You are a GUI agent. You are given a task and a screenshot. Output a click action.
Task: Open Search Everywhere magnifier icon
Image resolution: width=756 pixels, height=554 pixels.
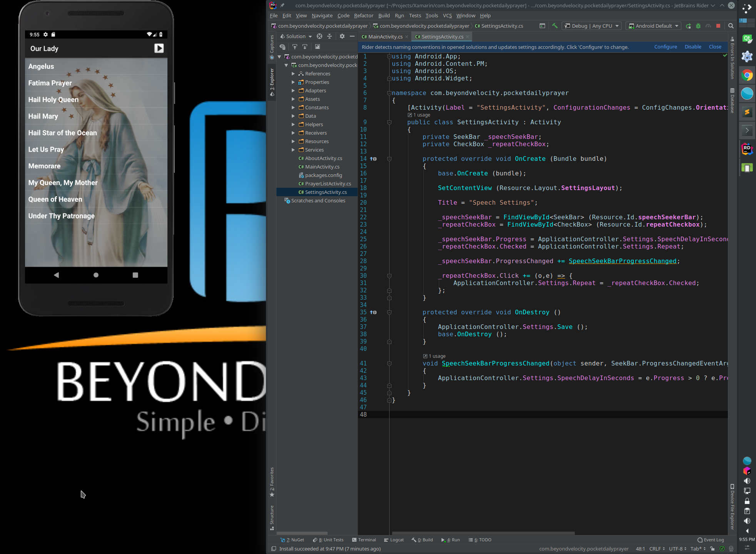(x=731, y=26)
